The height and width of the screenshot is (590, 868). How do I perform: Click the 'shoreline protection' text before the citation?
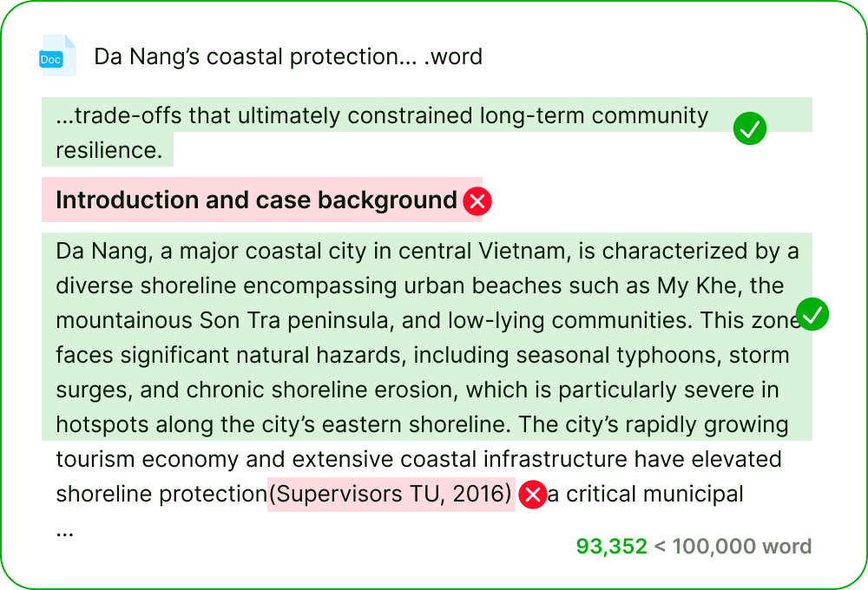click(x=161, y=495)
